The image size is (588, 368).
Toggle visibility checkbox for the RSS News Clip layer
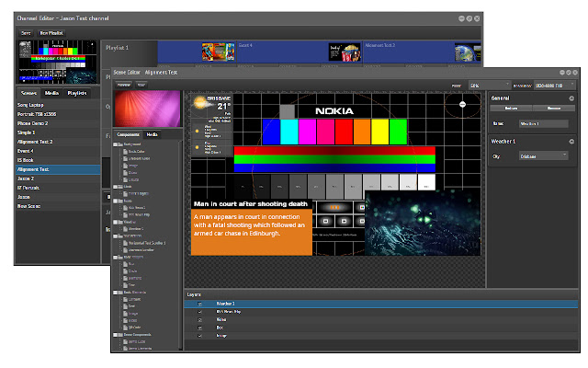click(x=200, y=312)
